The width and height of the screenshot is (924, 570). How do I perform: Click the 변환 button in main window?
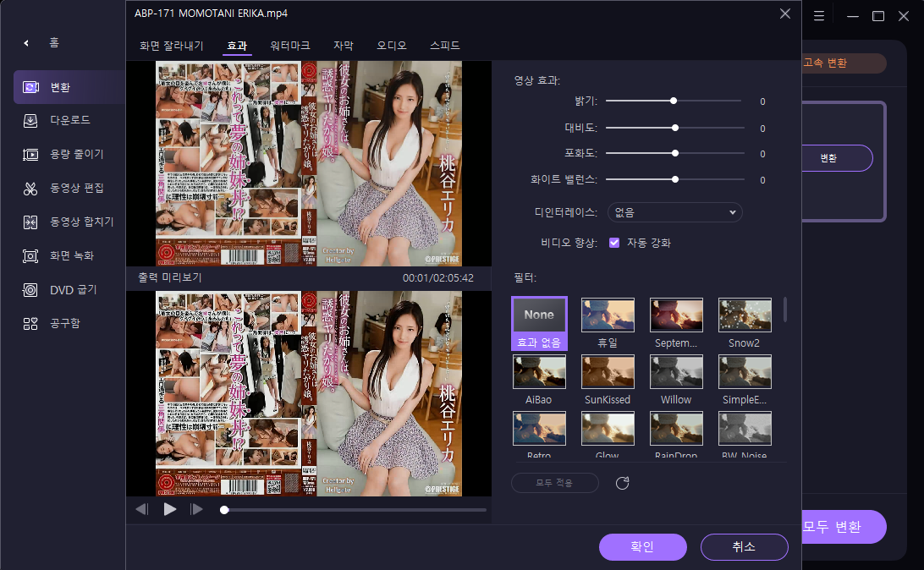pyautogui.click(x=837, y=158)
